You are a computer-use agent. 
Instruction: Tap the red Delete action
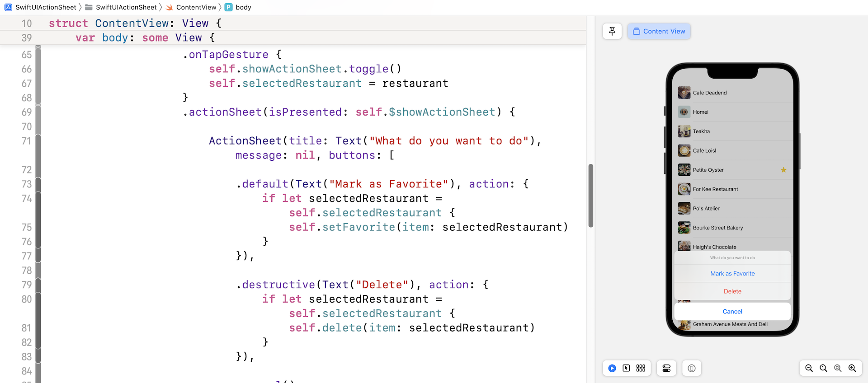click(x=732, y=291)
